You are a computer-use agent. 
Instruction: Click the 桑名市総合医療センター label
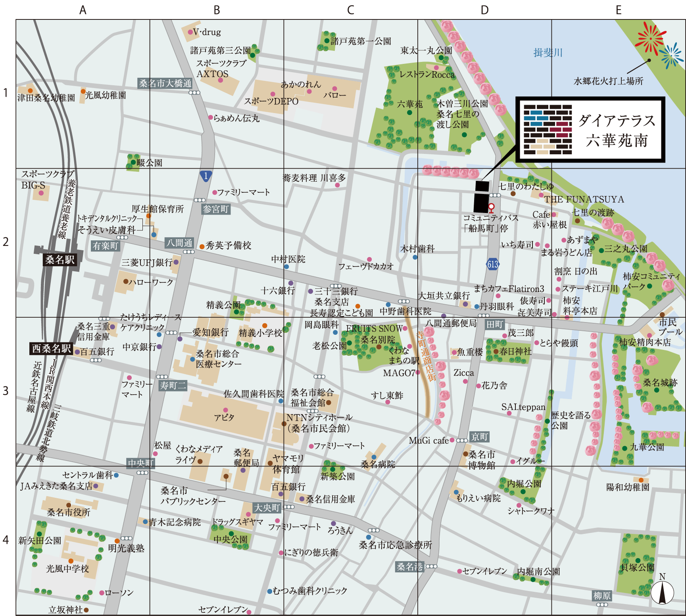point(218,359)
